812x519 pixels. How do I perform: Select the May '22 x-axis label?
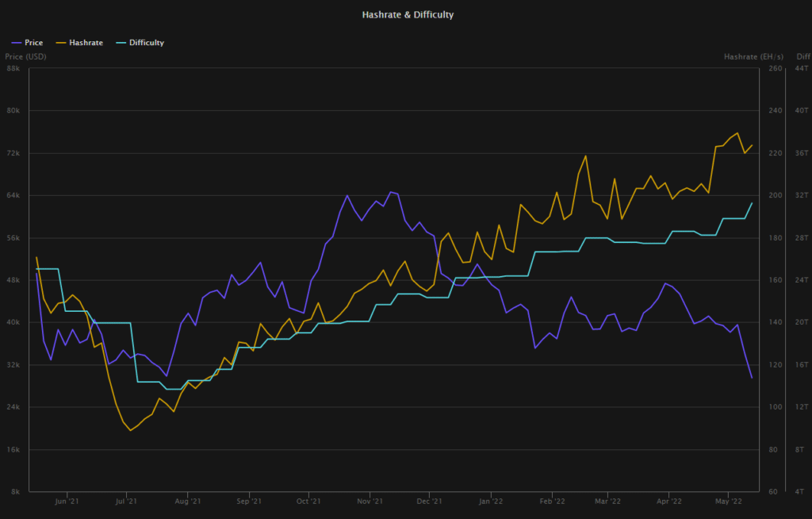[728, 502]
